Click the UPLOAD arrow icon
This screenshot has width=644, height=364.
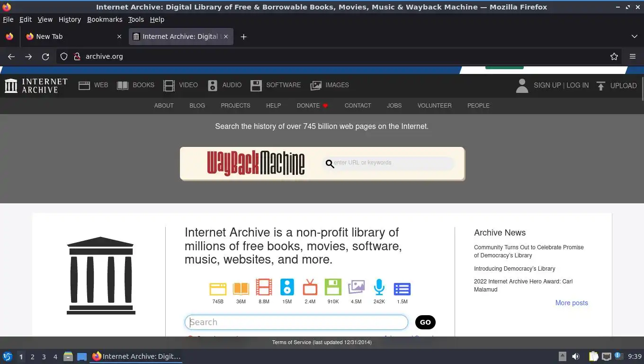tap(600, 86)
